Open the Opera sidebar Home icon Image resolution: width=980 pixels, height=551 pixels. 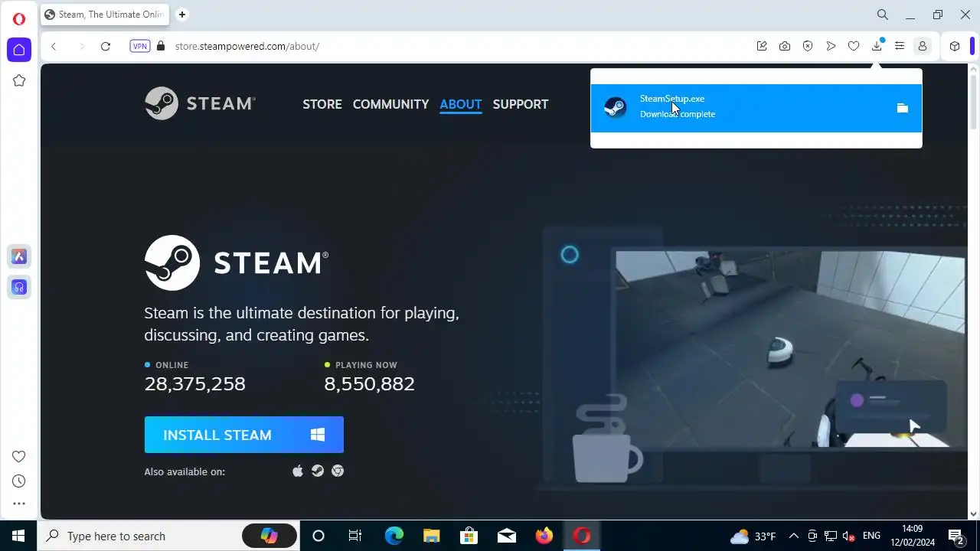point(19,50)
